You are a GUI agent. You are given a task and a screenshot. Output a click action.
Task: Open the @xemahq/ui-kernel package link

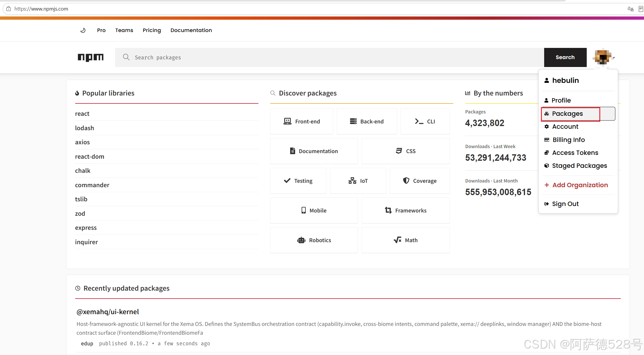point(108,312)
